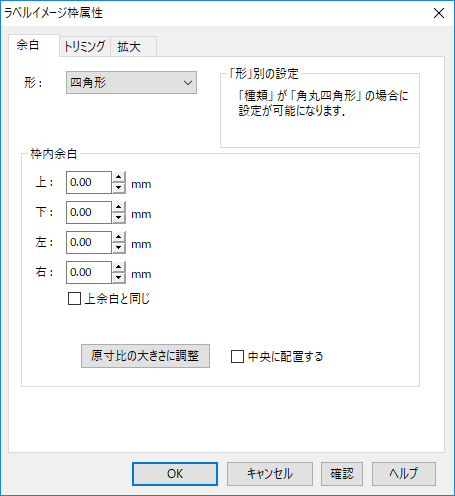Viewport: 455px width, 496px height.
Task: Confirm with the OK button
Action: pos(175,474)
